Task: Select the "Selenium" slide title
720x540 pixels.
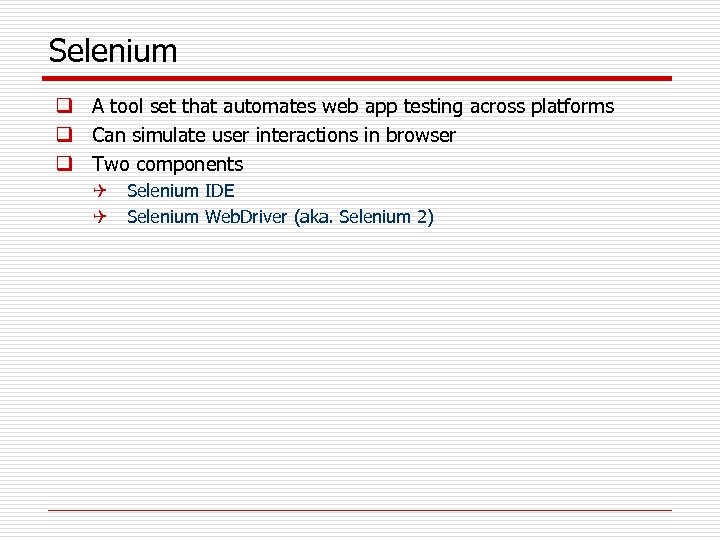Action: tap(112, 50)
